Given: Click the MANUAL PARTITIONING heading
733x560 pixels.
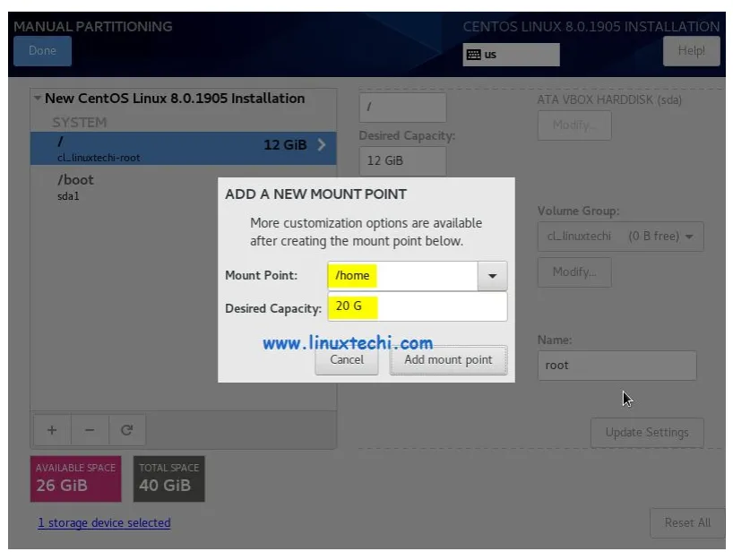Looking at the screenshot, I should 93,27.
